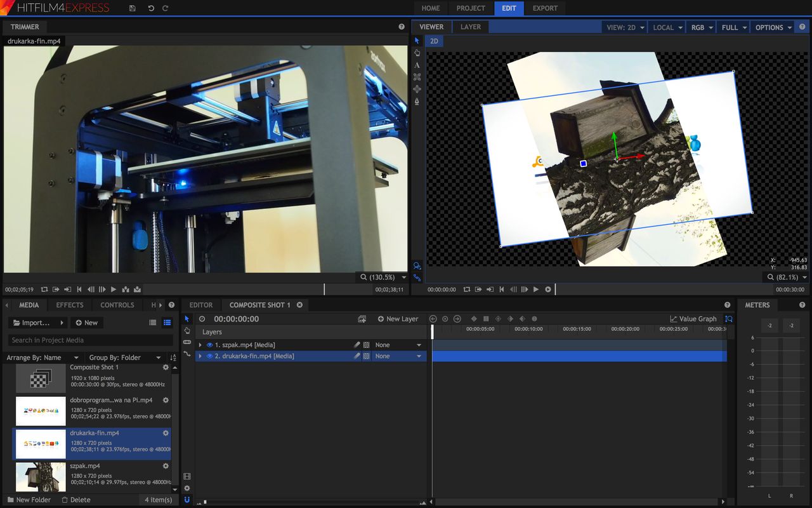Screen dimensions: 812x508
Task: Toggle visibility of drukarka-fin.mp4 layer
Action: [209, 356]
